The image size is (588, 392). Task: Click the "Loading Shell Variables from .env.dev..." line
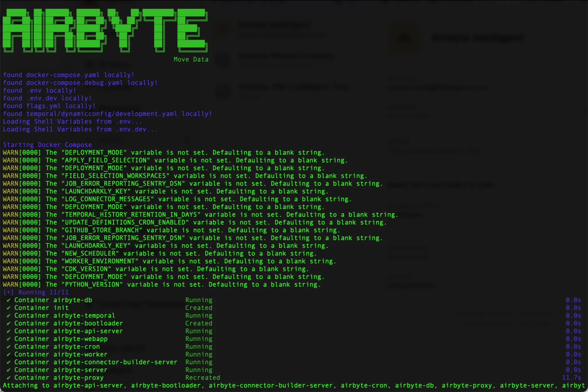[x=80, y=129]
